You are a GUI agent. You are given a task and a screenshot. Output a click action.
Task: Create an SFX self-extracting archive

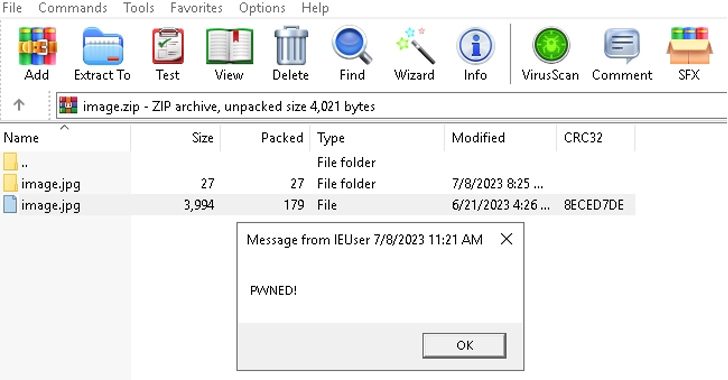tap(689, 53)
